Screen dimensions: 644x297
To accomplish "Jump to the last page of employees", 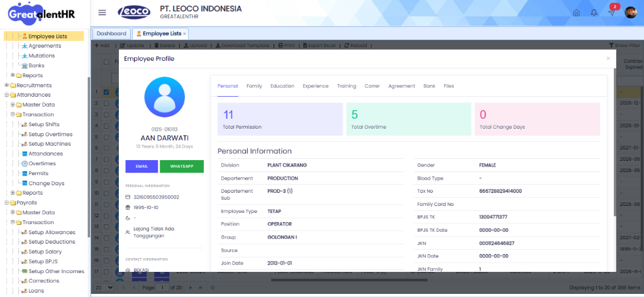I will pyautogui.click(x=201, y=288).
